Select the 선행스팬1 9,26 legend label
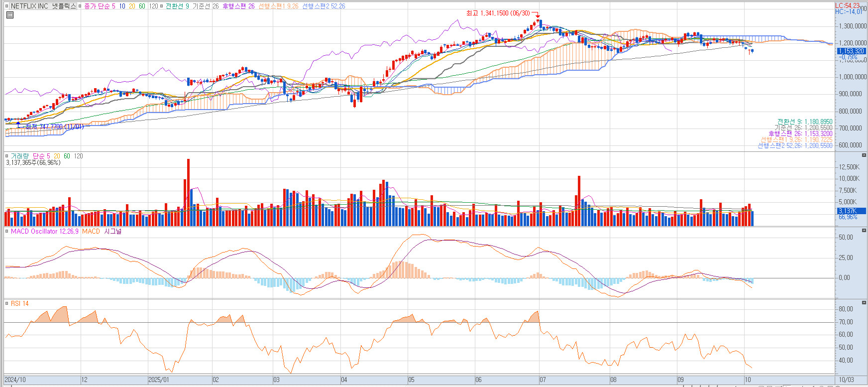The height and width of the screenshot is (387, 868). 278,6
